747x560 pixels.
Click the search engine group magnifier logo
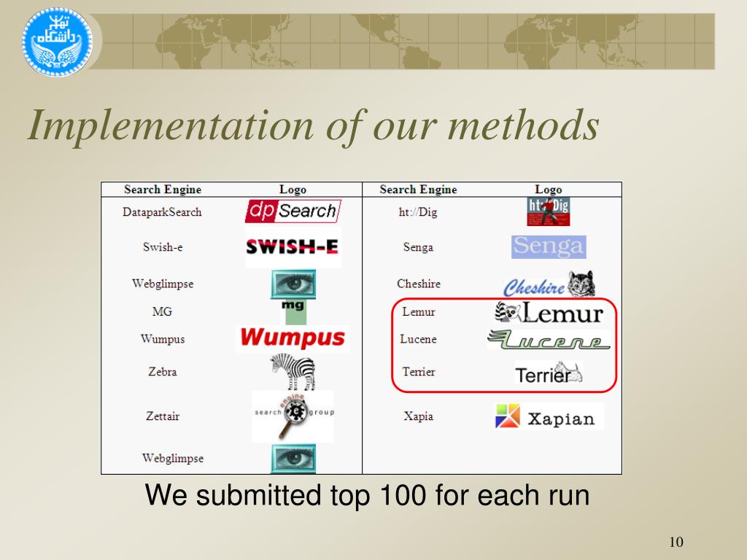click(293, 416)
